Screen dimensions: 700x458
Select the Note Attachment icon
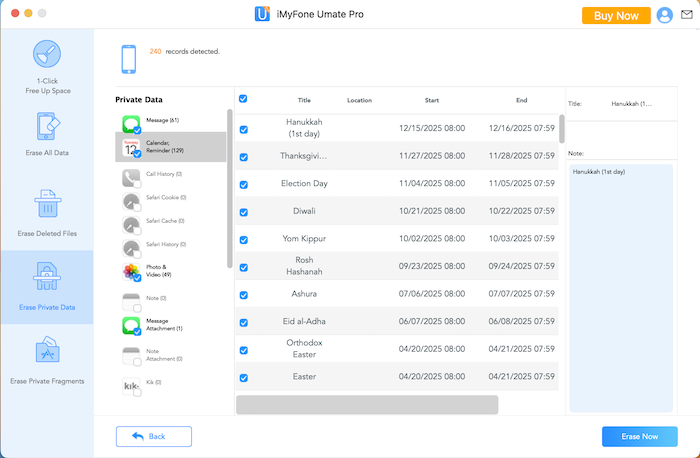coord(131,356)
